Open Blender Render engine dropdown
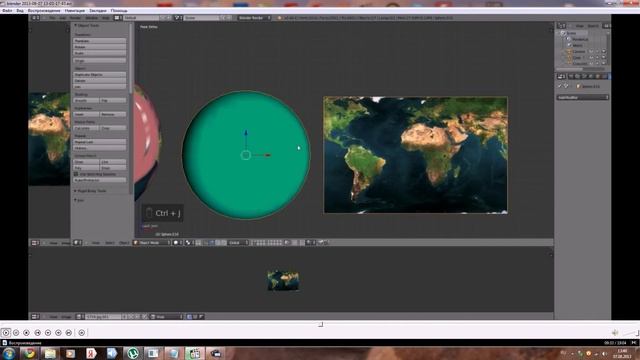The width and height of the screenshot is (640, 360). (253, 18)
